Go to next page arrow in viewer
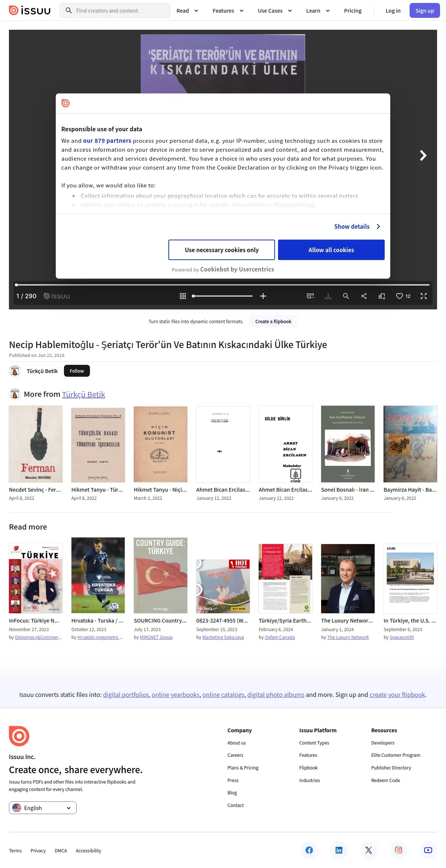446x868 pixels. point(423,155)
